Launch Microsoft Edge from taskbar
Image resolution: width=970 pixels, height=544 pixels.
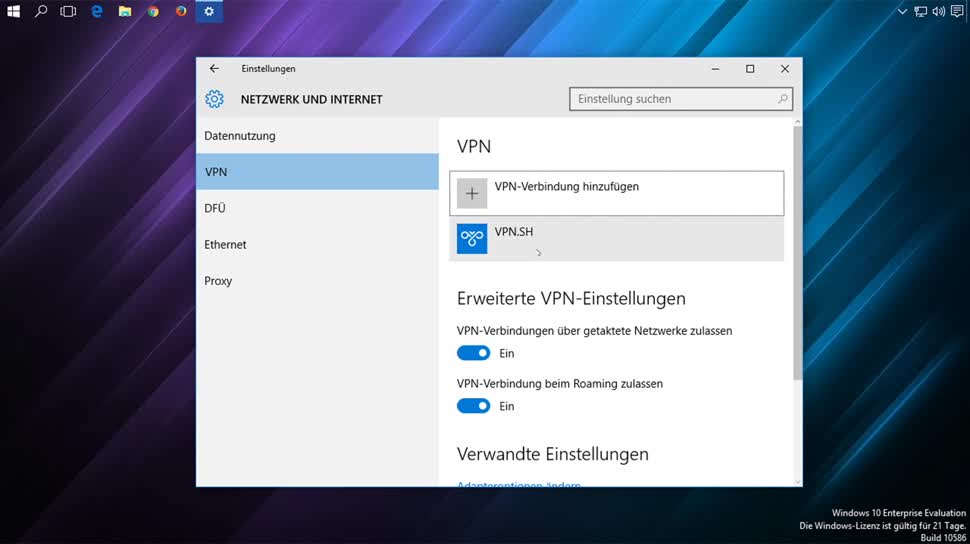pyautogui.click(x=97, y=11)
